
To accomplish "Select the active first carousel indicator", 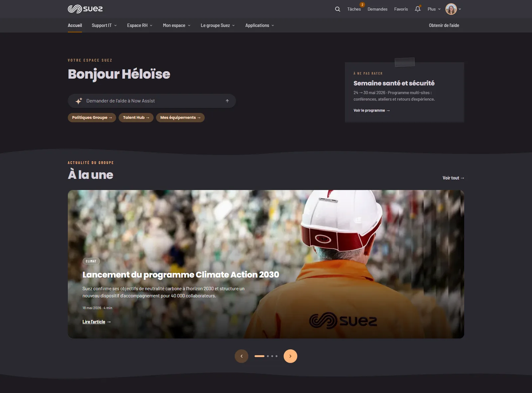I will [x=259, y=356].
